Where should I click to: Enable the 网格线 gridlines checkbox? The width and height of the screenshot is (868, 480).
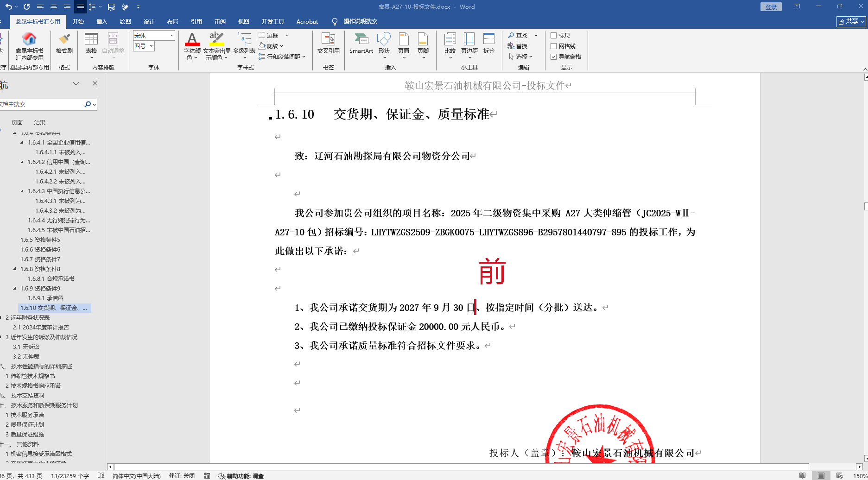[553, 46]
